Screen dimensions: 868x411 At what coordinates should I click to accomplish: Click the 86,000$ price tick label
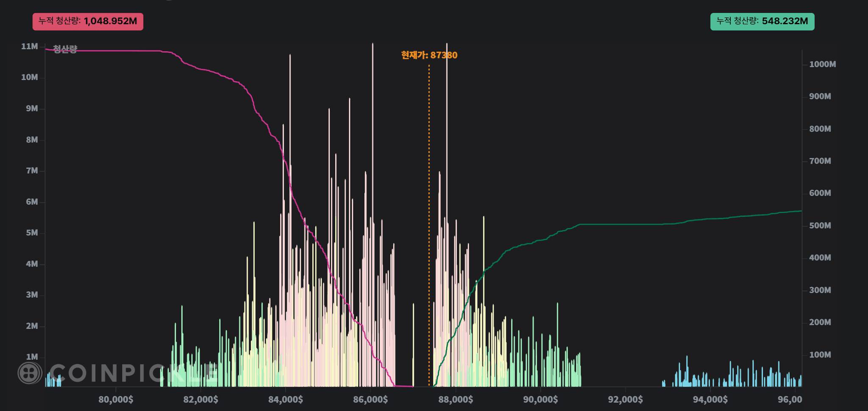pos(370,399)
